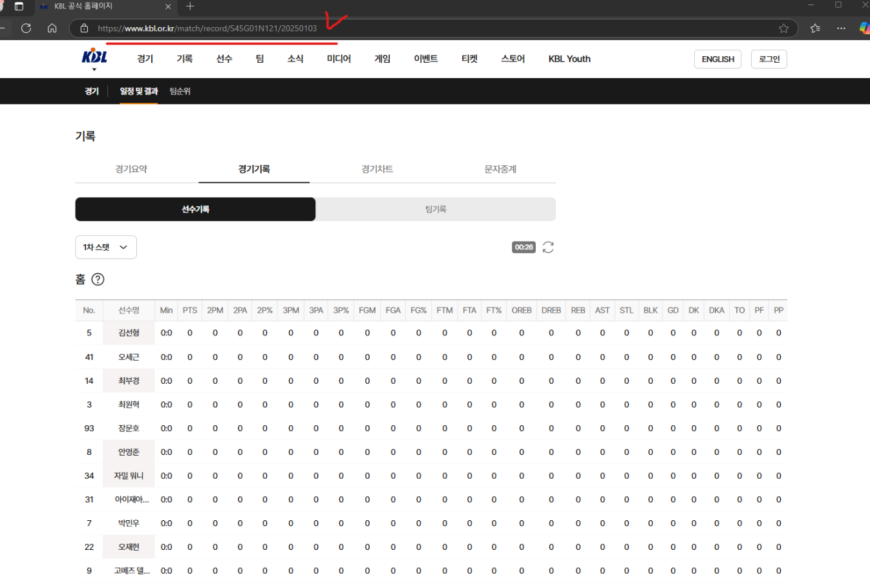Image resolution: width=870 pixels, height=588 pixels.
Task: Refresh match records with circular arrows icon
Action: coord(548,247)
